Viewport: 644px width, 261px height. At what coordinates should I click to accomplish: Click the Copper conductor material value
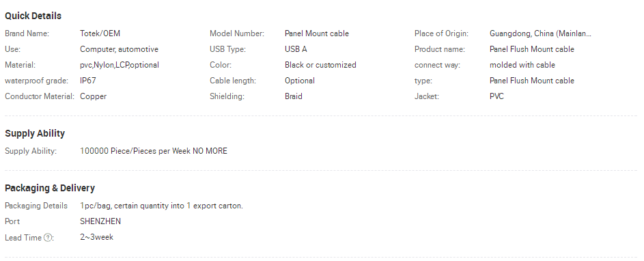point(94,96)
